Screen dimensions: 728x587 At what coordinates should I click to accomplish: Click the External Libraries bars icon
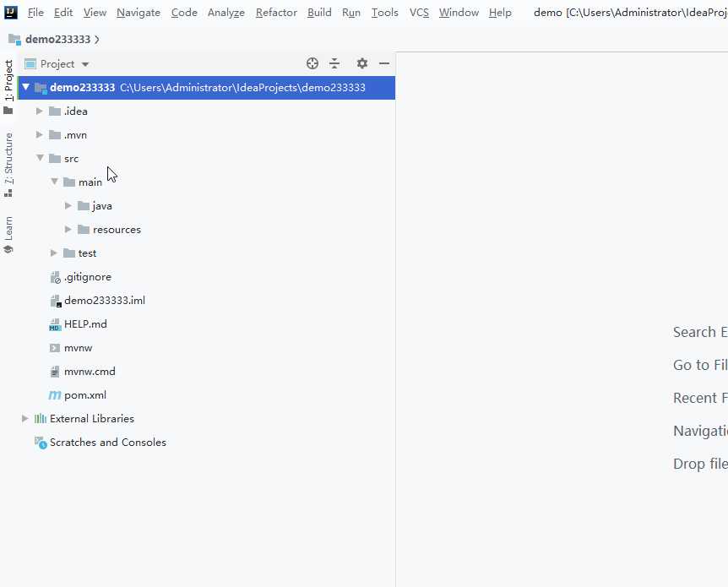point(41,419)
